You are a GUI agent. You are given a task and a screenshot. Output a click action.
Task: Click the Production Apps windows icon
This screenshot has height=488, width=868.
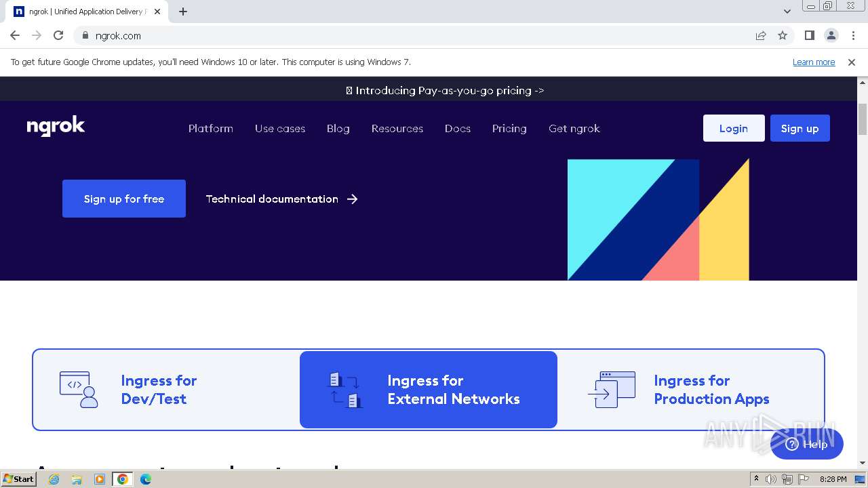(x=612, y=389)
